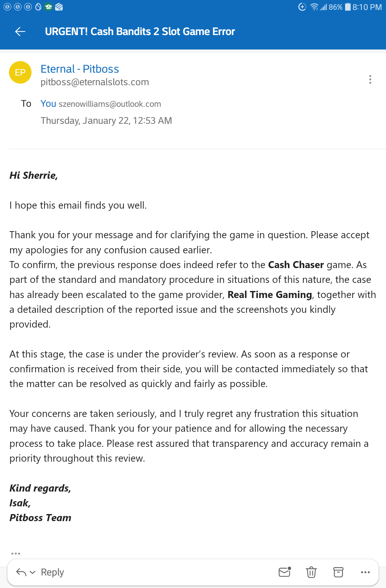Tap the data saver status icon
The height and width of the screenshot is (588, 386).
pyautogui.click(x=302, y=7)
